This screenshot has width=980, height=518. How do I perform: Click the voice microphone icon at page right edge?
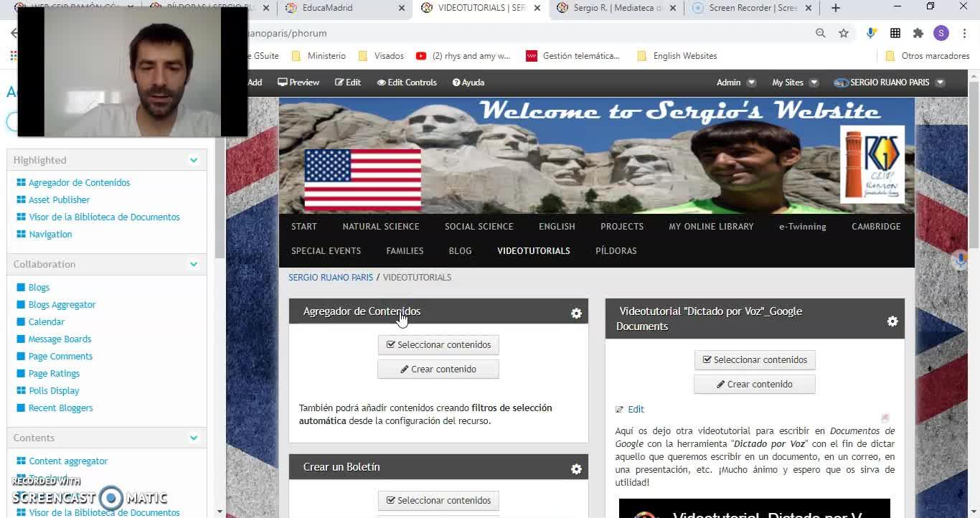pos(960,260)
